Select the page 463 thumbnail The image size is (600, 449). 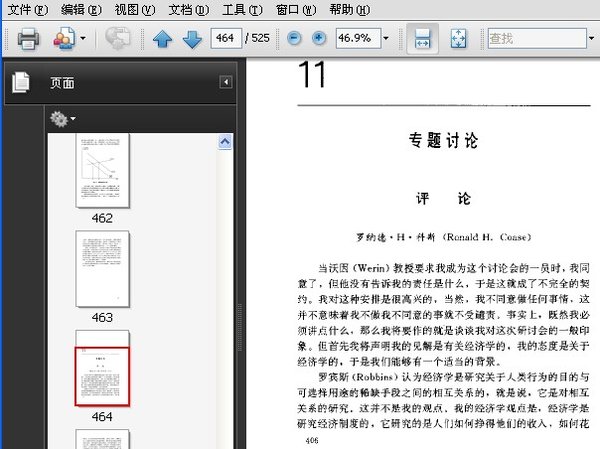pos(102,269)
